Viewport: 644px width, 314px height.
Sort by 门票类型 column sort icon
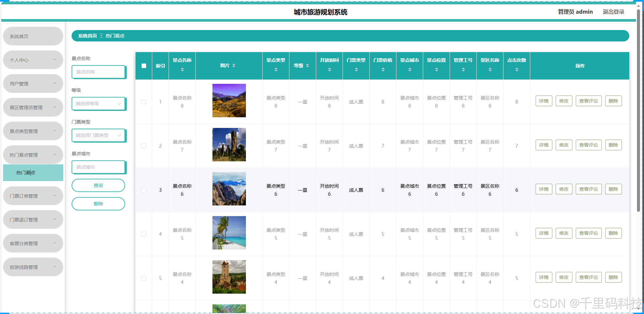point(356,69)
